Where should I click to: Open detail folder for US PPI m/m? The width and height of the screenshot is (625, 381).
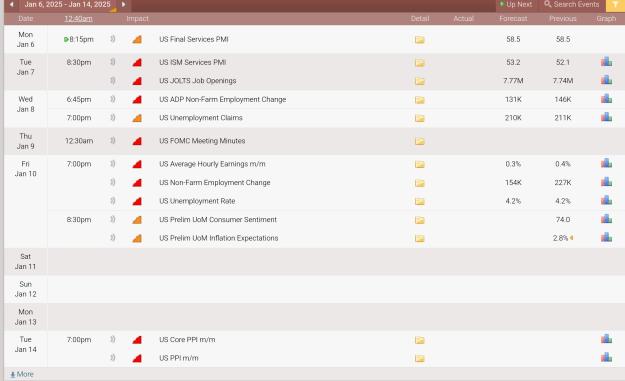[420, 358]
